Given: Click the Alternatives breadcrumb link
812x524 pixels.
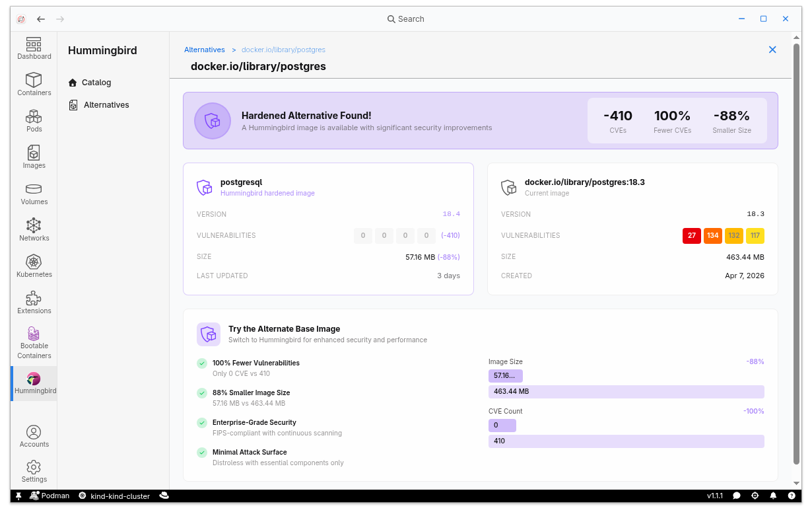Looking at the screenshot, I should pos(205,50).
